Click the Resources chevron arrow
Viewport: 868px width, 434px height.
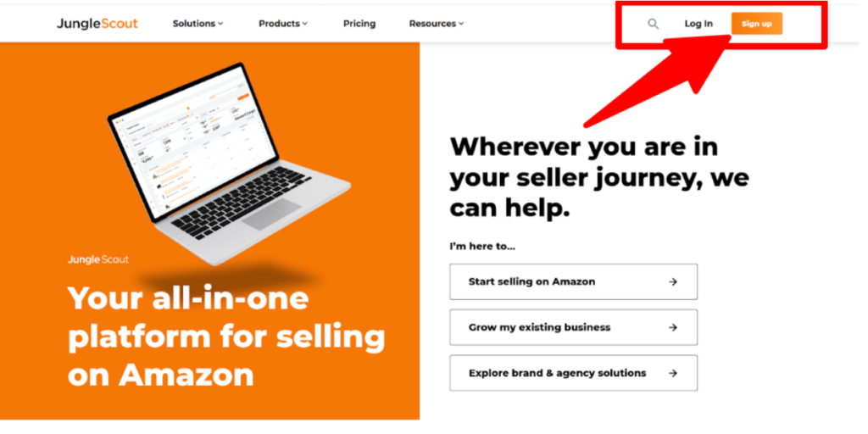click(x=461, y=24)
